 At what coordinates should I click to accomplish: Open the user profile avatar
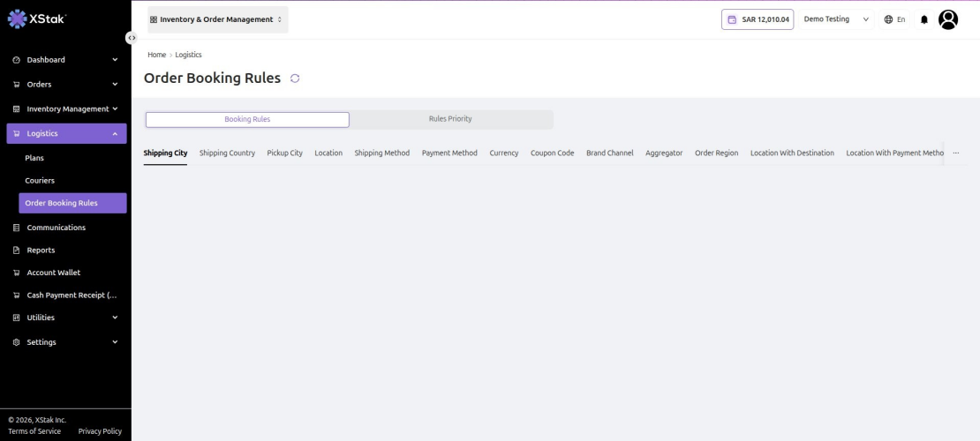pos(948,19)
